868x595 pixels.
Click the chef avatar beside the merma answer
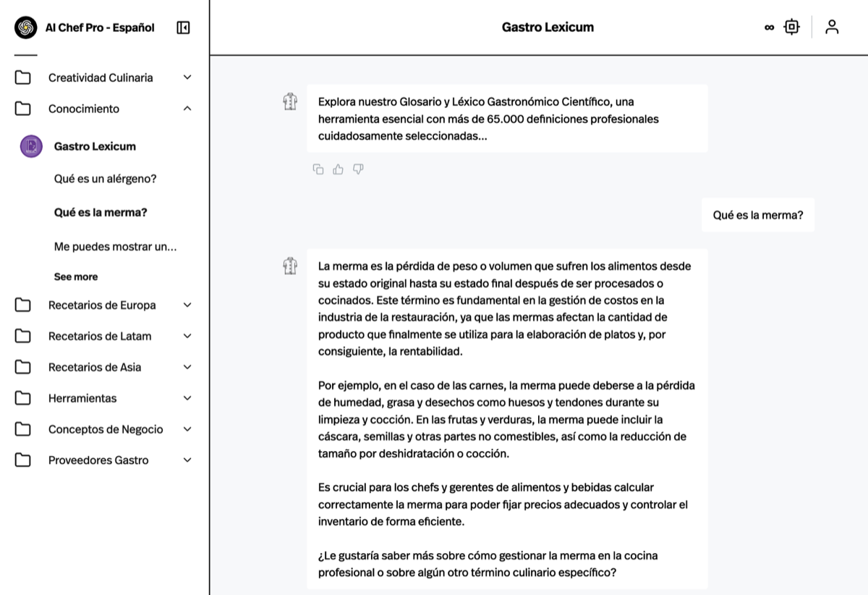(290, 266)
